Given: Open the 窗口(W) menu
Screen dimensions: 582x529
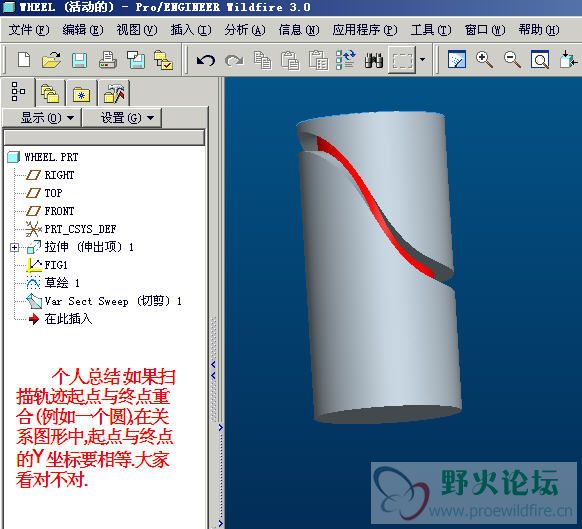Looking at the screenshot, I should (485, 30).
